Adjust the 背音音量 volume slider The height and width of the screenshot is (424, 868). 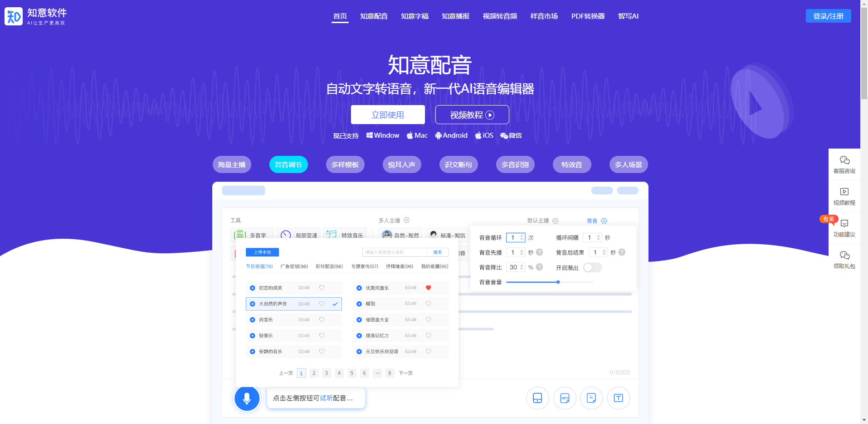549,282
